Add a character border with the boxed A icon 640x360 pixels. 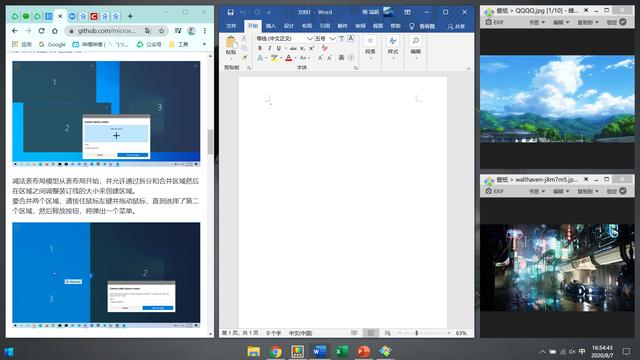point(351,38)
